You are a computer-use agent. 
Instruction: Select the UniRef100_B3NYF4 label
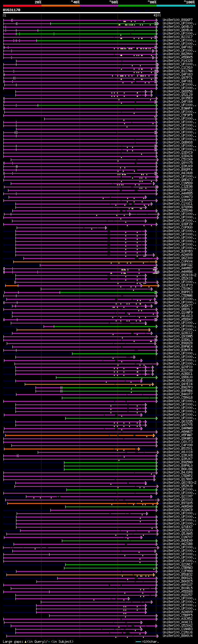[x=178, y=350]
